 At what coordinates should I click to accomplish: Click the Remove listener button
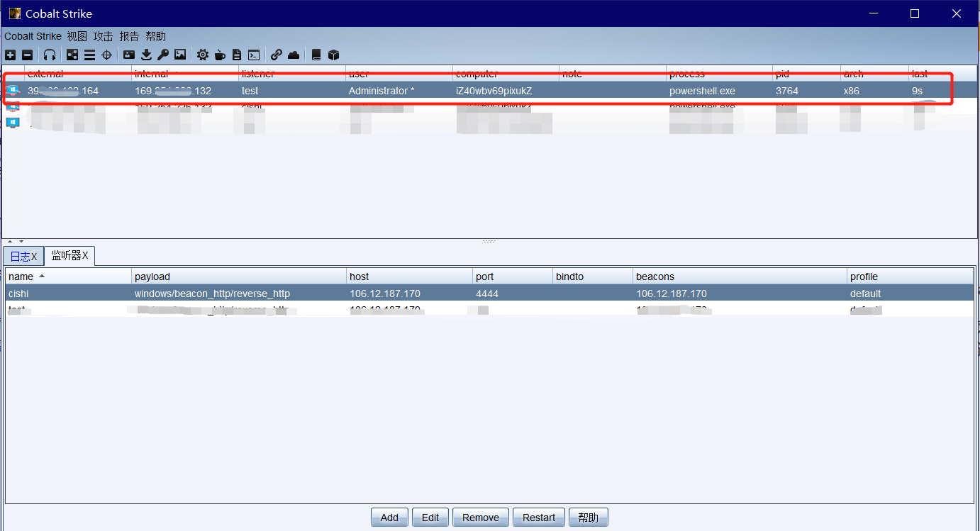[481, 518]
